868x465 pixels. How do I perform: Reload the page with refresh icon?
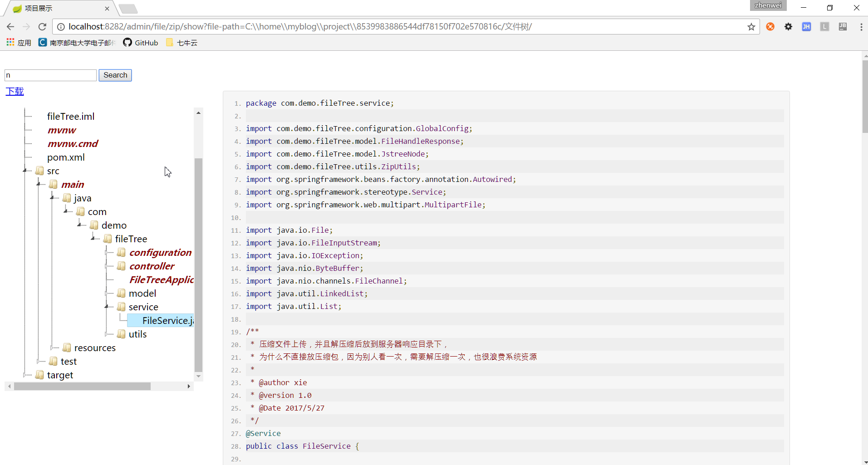tap(42, 27)
